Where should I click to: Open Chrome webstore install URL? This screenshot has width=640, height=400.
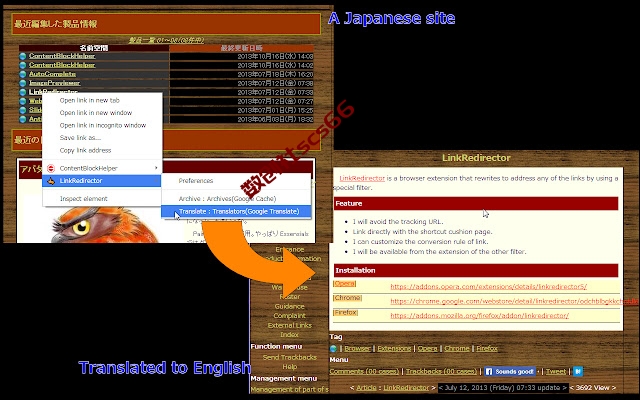point(514,301)
